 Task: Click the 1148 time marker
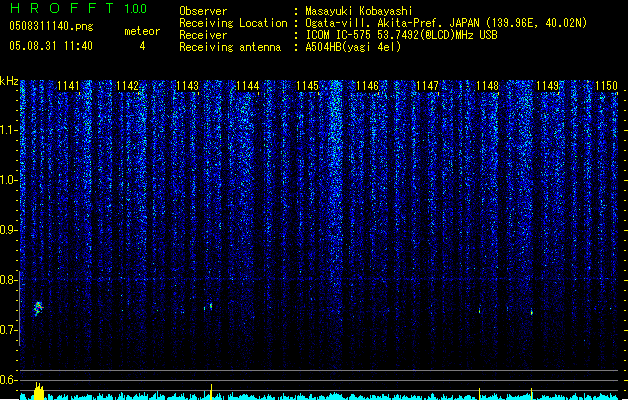click(x=487, y=86)
